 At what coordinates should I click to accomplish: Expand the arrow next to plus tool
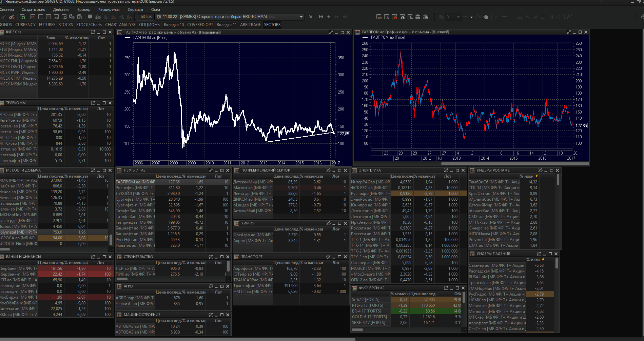[x=471, y=17]
